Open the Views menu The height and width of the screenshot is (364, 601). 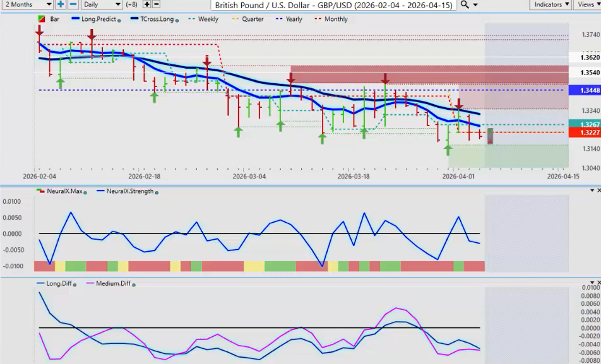[588, 4]
